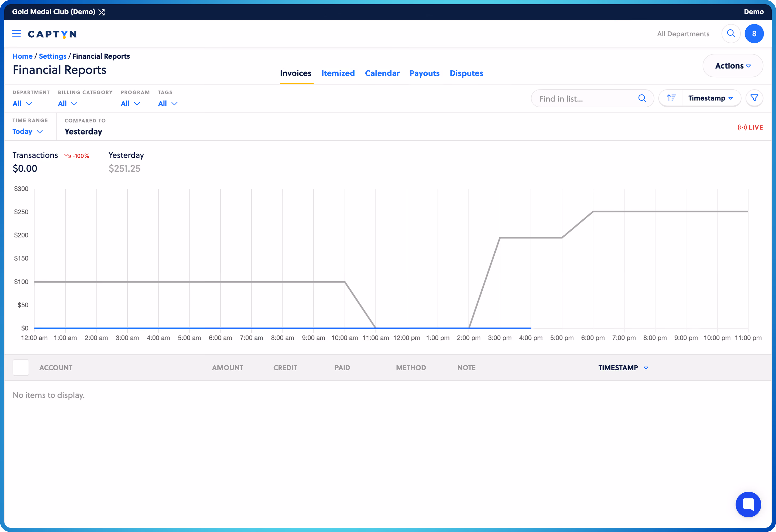The width and height of the screenshot is (776, 532).
Task: Click the Timestamp column sort arrow
Action: click(646, 368)
